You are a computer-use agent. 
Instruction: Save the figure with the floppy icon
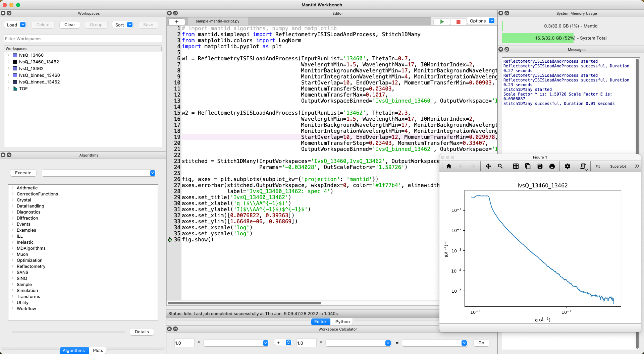(x=540, y=166)
